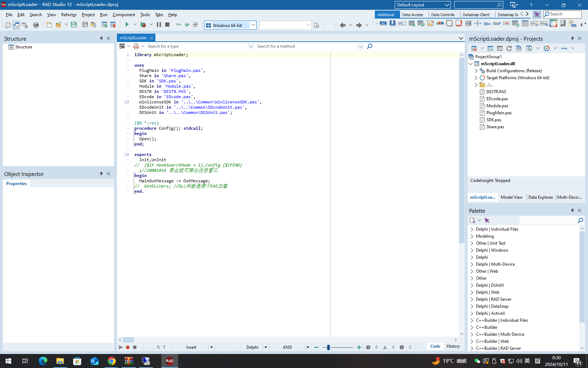The height and width of the screenshot is (368, 588).
Task: Launch RAD Studio from the taskbar
Action: click(x=170, y=361)
